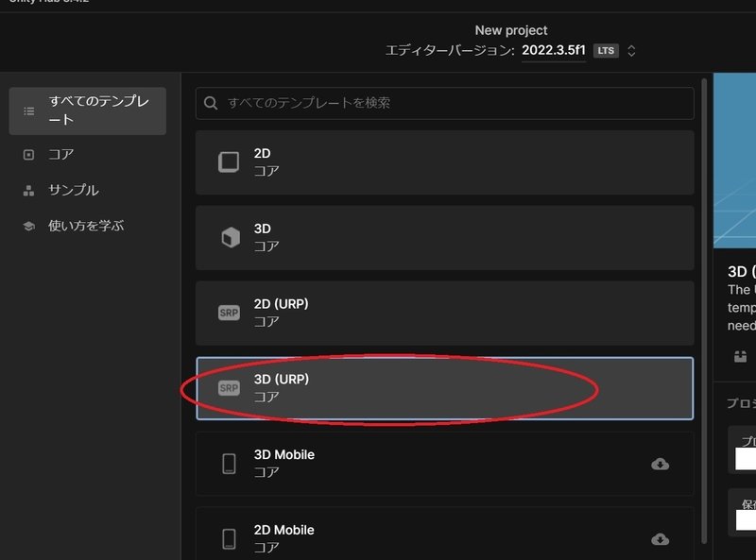Click the phone icon of 3D Mobile
Viewport: 756px width, 560px height.
pyautogui.click(x=229, y=464)
